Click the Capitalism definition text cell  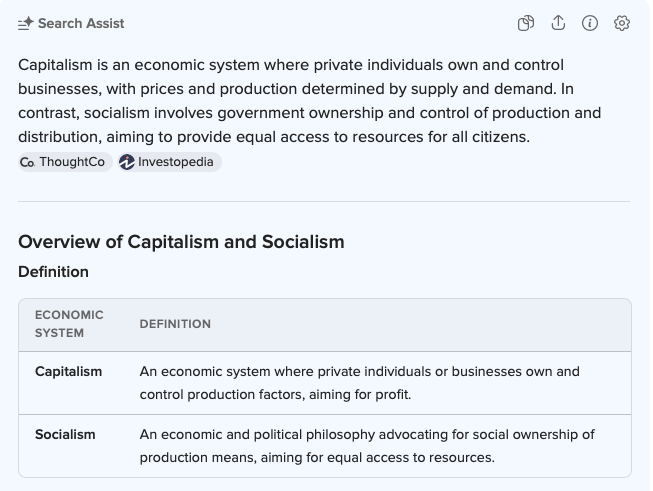[360, 382]
